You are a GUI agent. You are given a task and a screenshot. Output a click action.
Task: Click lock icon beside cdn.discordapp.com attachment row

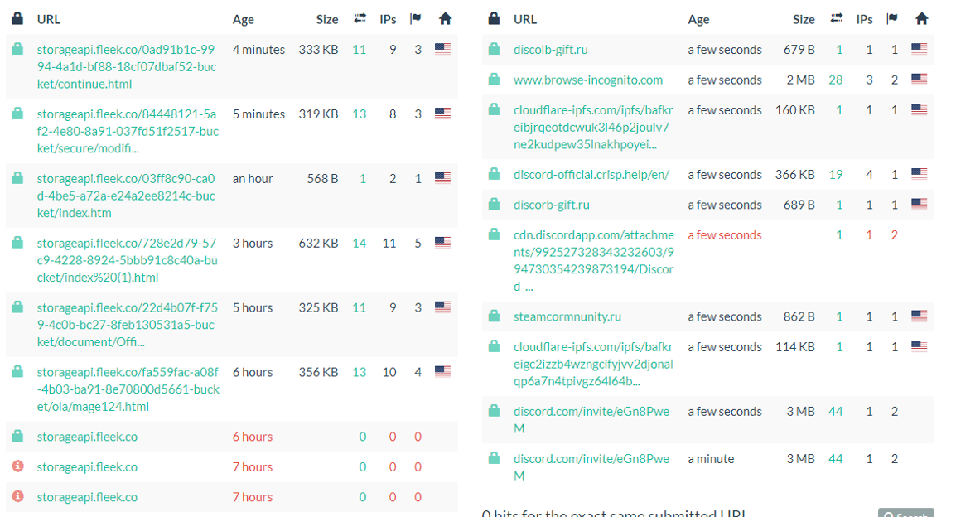[494, 234]
